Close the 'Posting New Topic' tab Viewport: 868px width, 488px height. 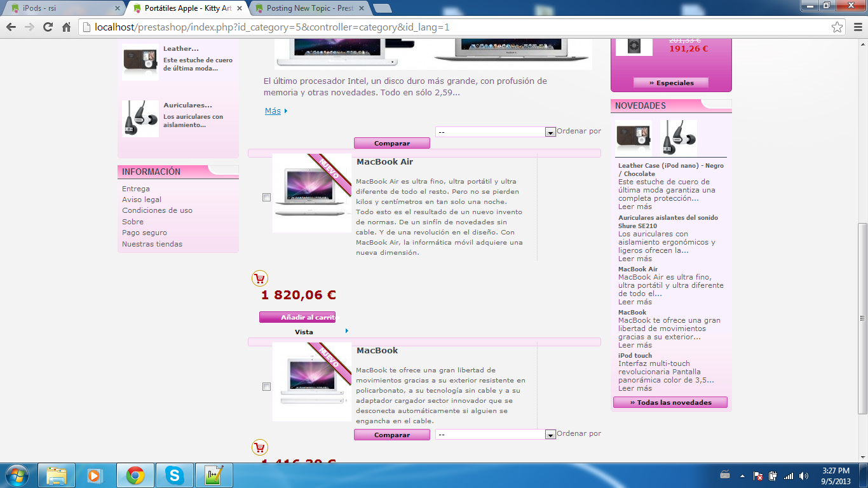pyautogui.click(x=361, y=8)
